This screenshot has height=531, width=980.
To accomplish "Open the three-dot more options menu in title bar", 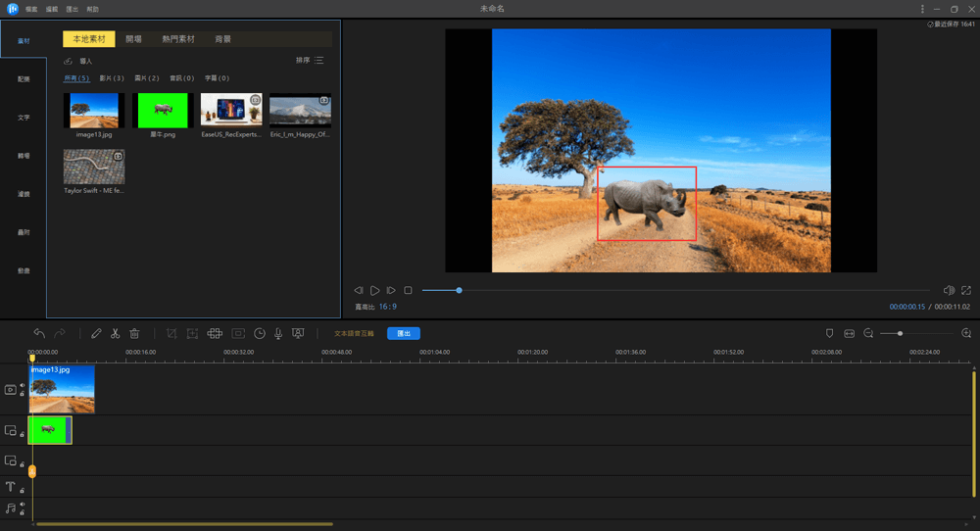I will [x=922, y=9].
